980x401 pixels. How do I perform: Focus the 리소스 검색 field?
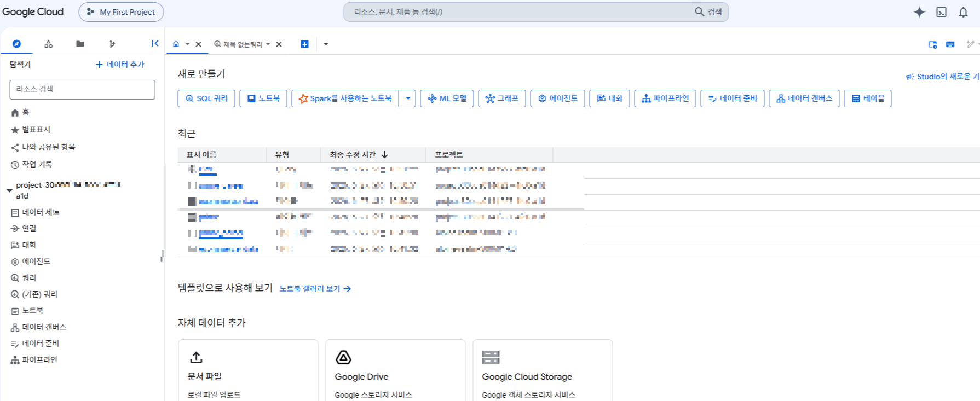[x=82, y=89]
